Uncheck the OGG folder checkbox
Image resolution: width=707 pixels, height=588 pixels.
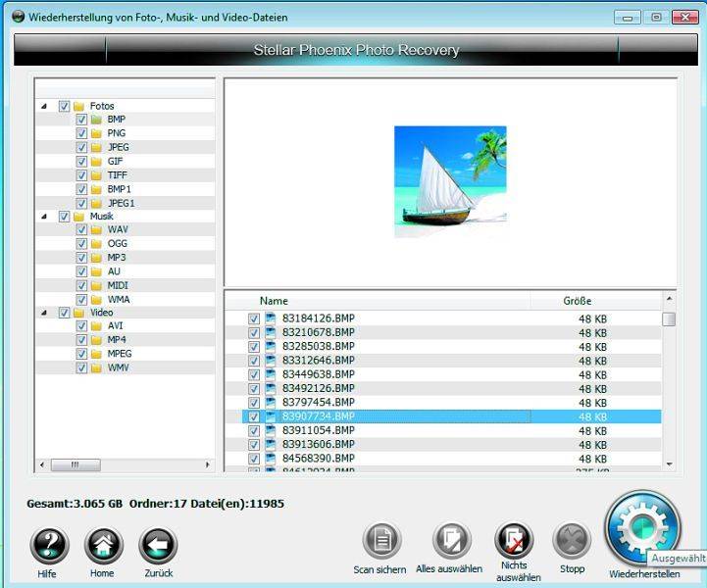coord(81,244)
